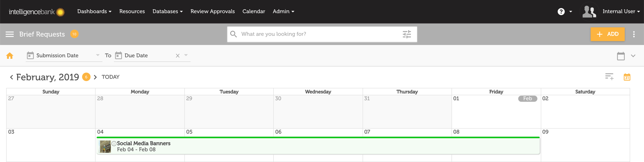Open the hamburger sidebar menu
Screen dimensions: 644x162
(10, 34)
